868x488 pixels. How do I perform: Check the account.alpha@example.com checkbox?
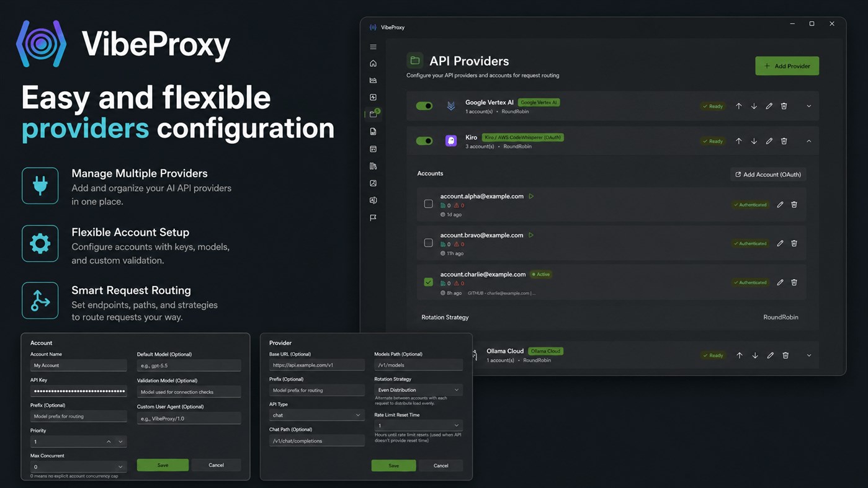pos(428,204)
